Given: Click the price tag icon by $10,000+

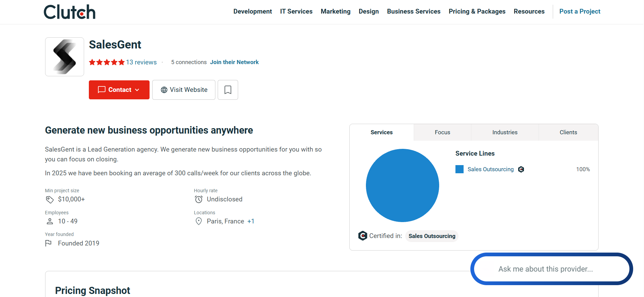Looking at the screenshot, I should coord(50,199).
